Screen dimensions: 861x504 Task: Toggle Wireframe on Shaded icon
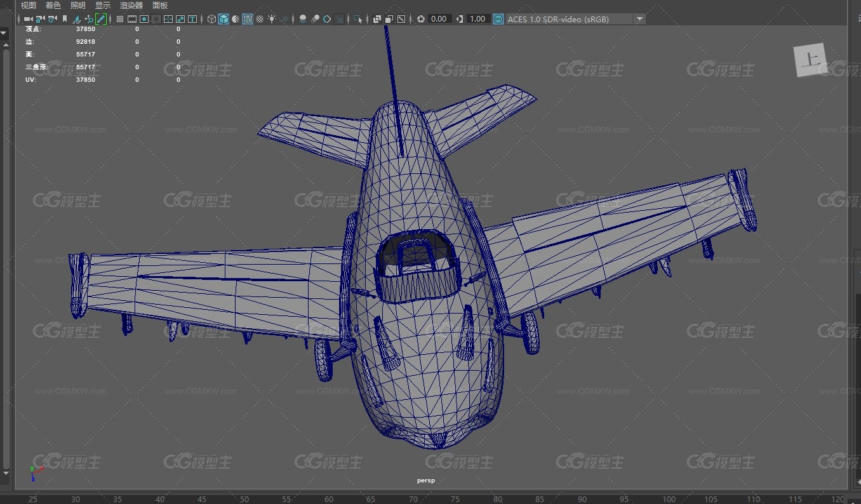248,19
